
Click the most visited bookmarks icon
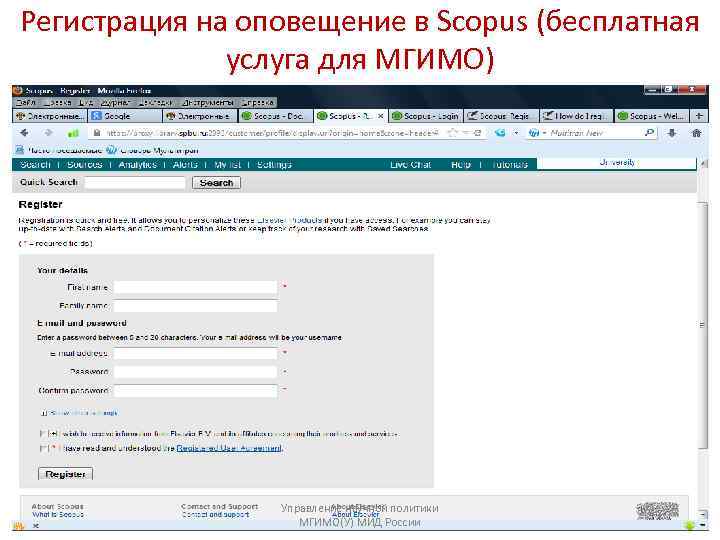point(20,150)
